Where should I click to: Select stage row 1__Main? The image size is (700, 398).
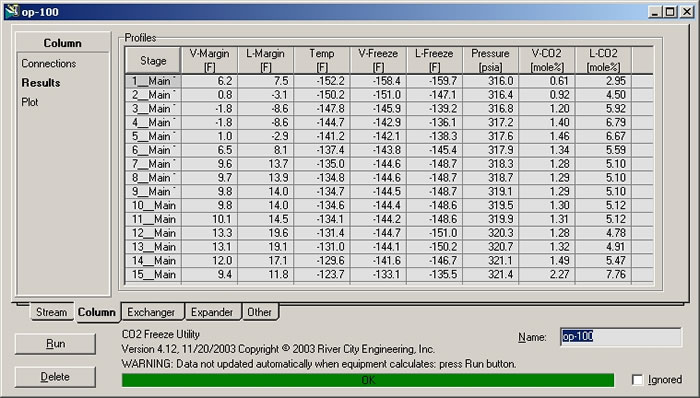click(153, 81)
